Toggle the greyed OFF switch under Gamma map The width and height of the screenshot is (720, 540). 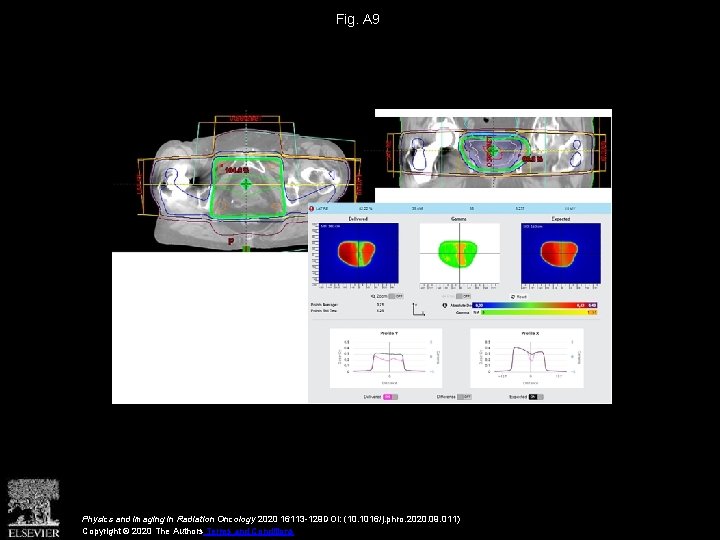463,297
